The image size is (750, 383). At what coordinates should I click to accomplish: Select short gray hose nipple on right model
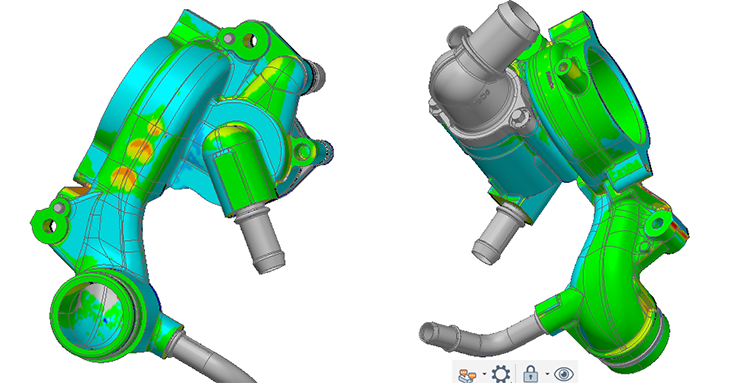(x=494, y=237)
